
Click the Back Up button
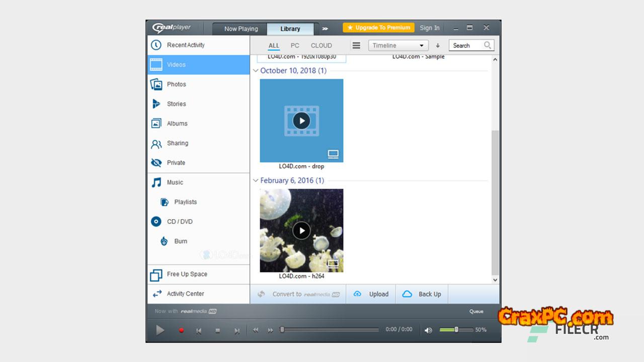pyautogui.click(x=422, y=294)
